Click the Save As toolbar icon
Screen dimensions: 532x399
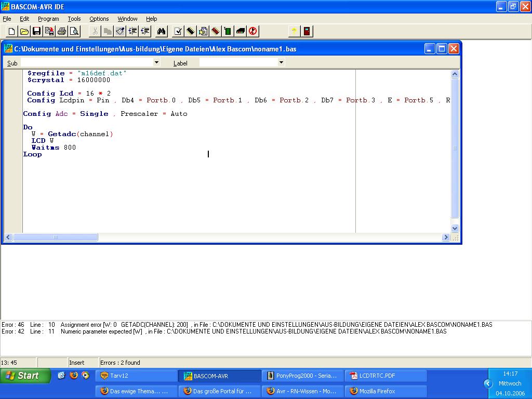pyautogui.click(x=49, y=32)
